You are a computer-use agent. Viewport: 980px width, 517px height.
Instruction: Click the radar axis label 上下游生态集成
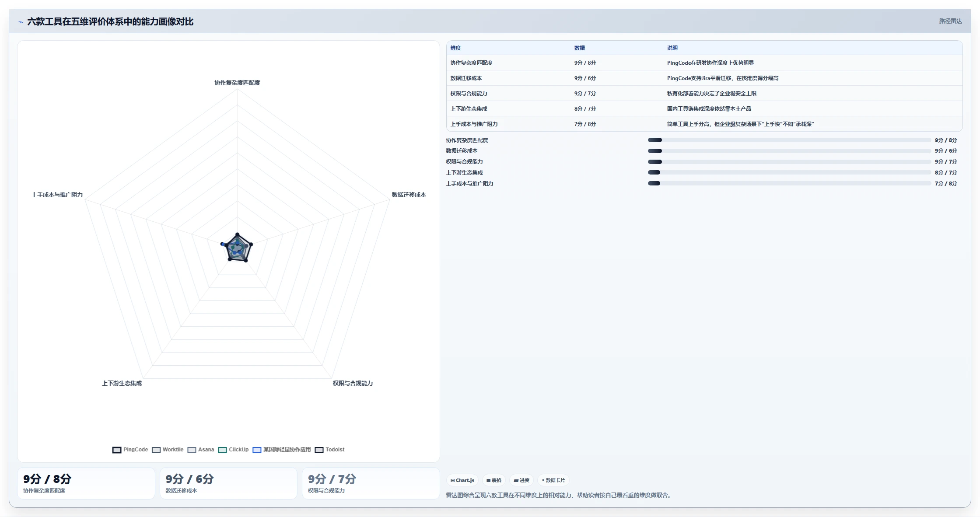coord(122,383)
